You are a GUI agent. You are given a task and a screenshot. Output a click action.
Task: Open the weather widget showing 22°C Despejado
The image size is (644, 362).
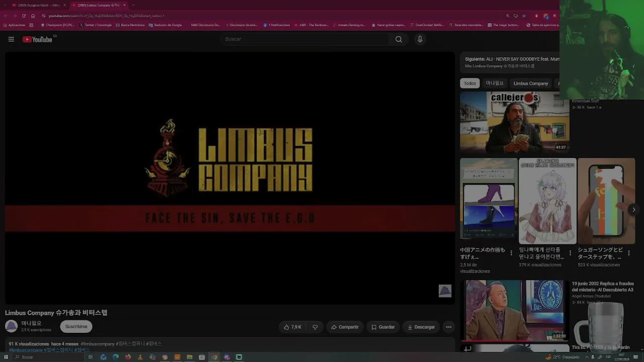563,357
